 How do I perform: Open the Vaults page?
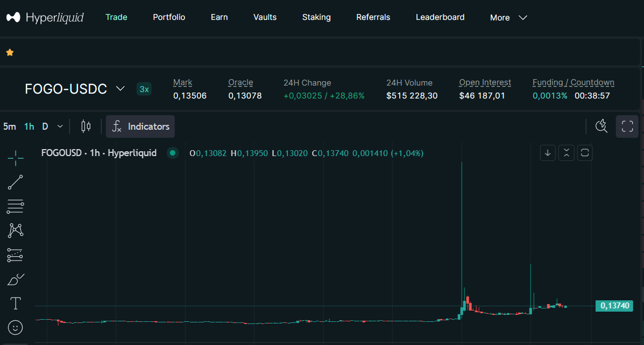pyautogui.click(x=265, y=17)
